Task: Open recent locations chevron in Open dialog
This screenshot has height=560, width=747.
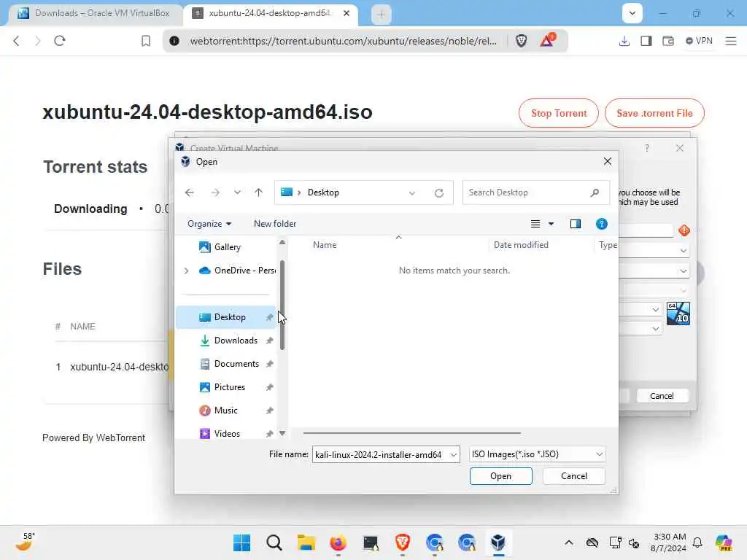Action: click(x=237, y=192)
